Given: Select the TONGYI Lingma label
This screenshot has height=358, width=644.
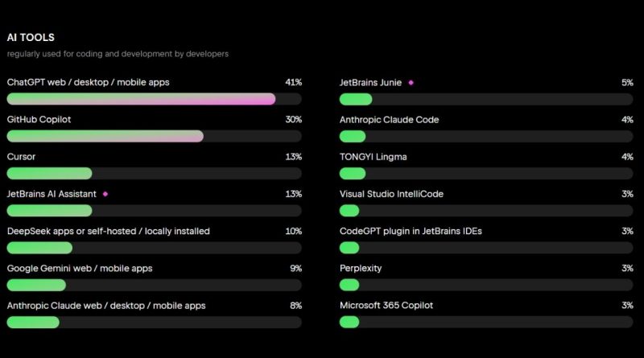Looking at the screenshot, I should (x=373, y=157).
